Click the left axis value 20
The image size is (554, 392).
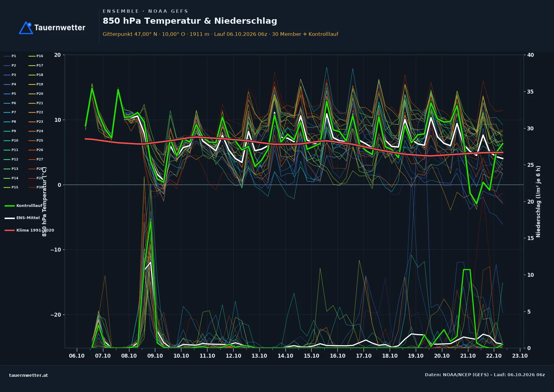57,55
